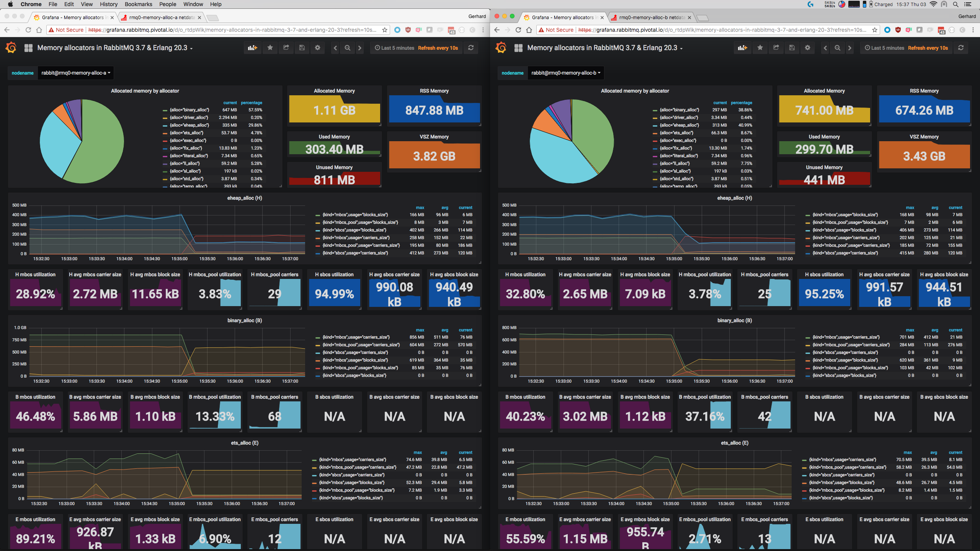Switch to rmq0-memory-alloc-a netdata tab
This screenshot has width=980, height=551.
pos(162,17)
